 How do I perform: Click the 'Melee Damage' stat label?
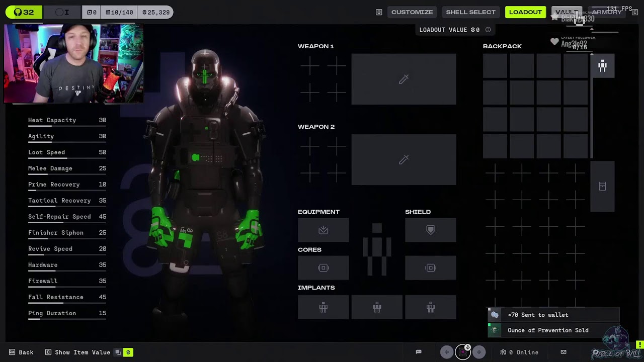[x=50, y=168]
